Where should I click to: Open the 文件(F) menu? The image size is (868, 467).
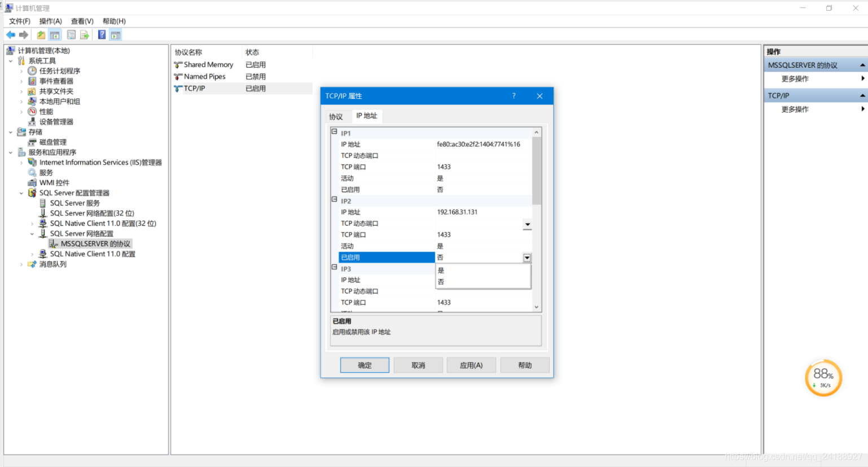[x=20, y=21]
